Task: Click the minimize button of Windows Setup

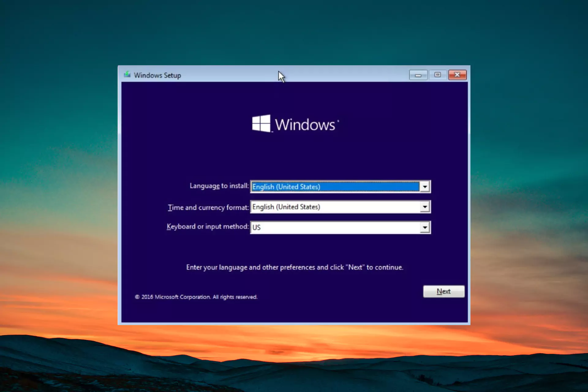Action: (x=418, y=74)
